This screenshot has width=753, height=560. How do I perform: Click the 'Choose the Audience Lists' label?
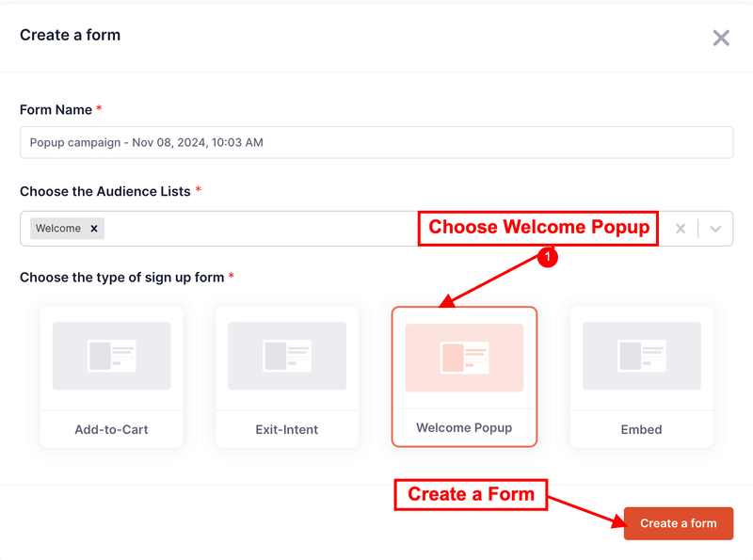105,192
